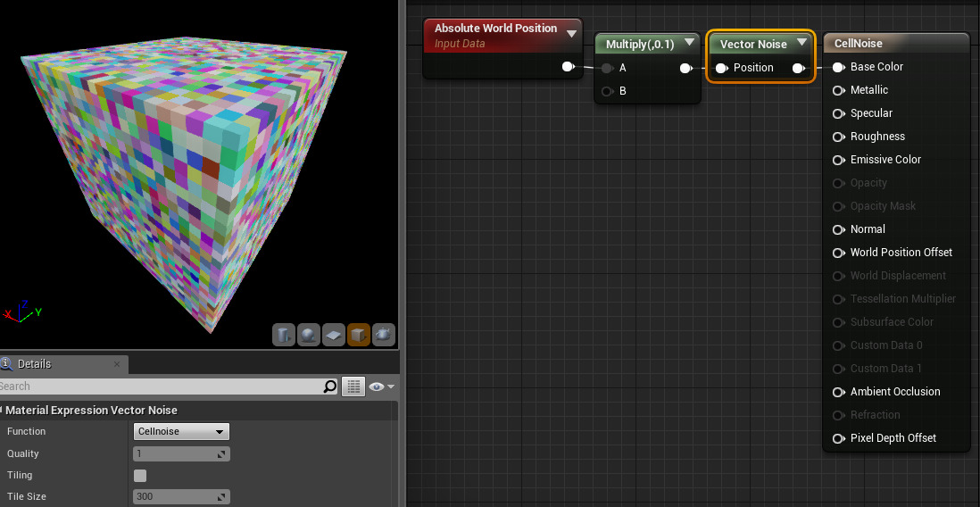
Task: Open the Function Cellnoise dropdown
Action: (181, 432)
